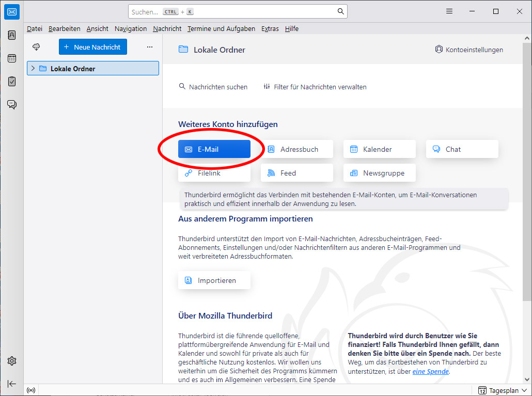Expand the Tagesplan chevron

tap(525, 390)
